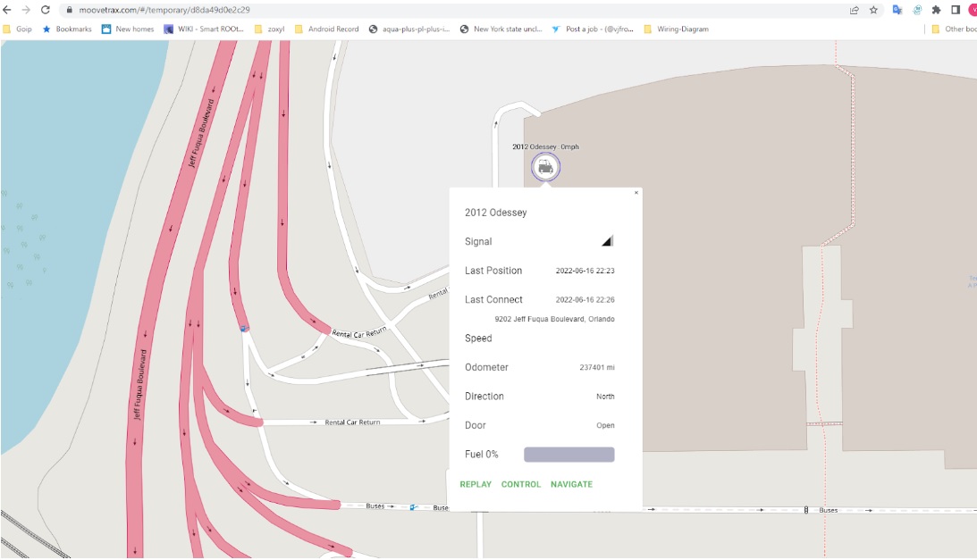977x560 pixels.
Task: Click the Fuel 0% level bar
Action: click(x=569, y=455)
